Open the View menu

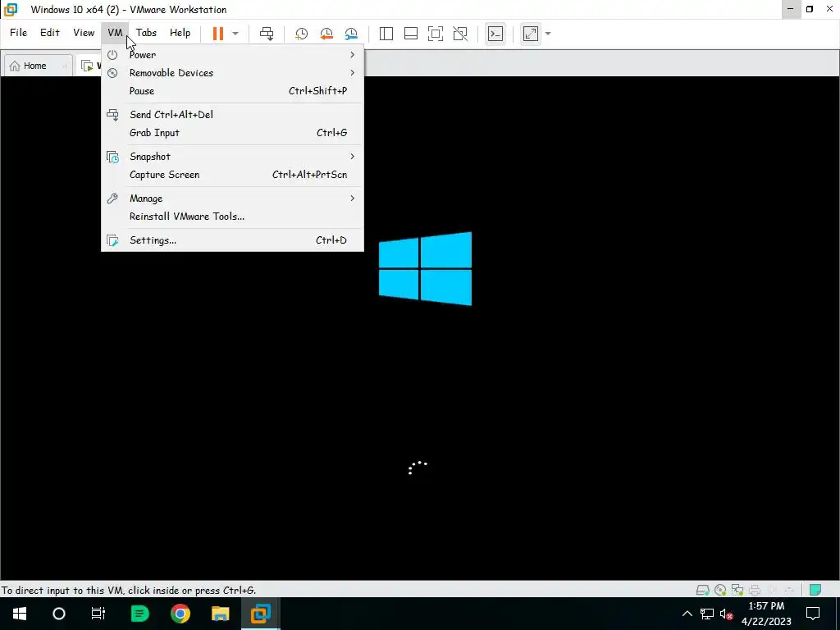coord(84,33)
